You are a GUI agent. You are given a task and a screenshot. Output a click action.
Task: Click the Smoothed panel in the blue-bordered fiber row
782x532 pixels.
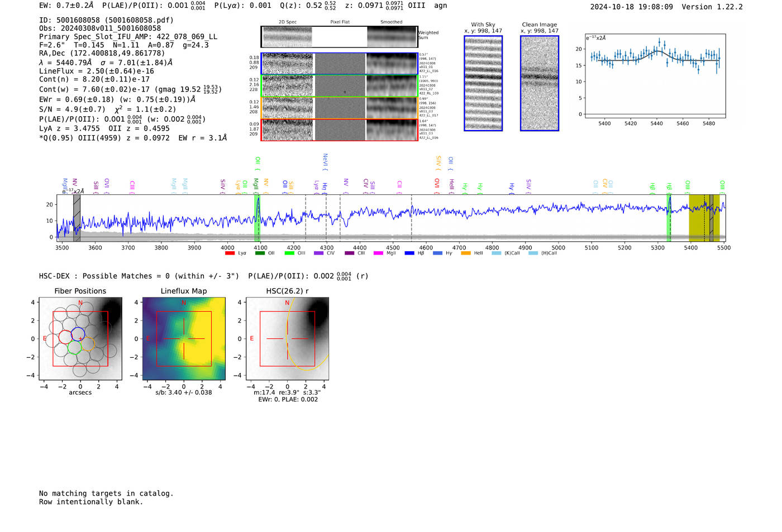(392, 64)
